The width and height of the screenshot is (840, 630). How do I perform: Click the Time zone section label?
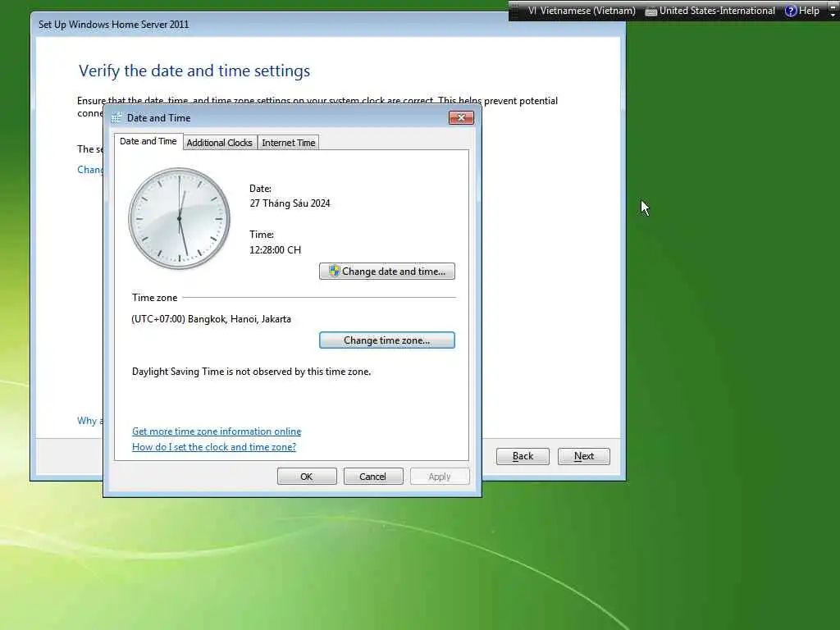[155, 298]
